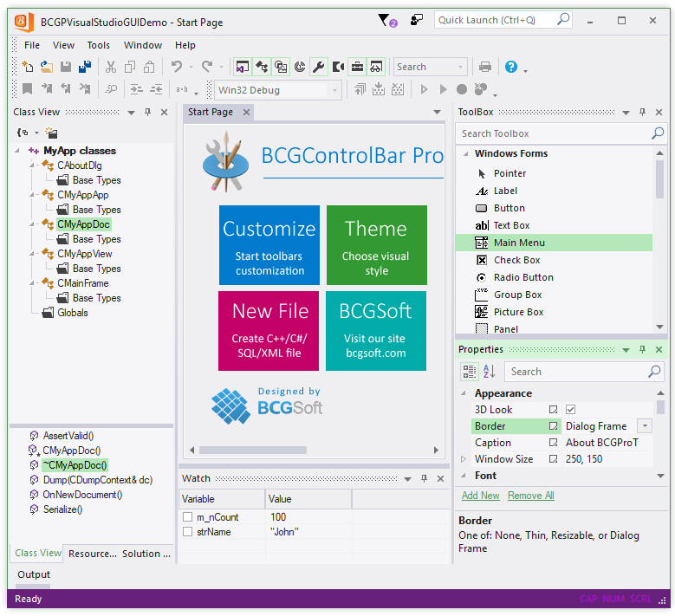Click the ToolBox vertical scrollbar thumb
The height and width of the screenshot is (616, 675).
tap(659, 179)
